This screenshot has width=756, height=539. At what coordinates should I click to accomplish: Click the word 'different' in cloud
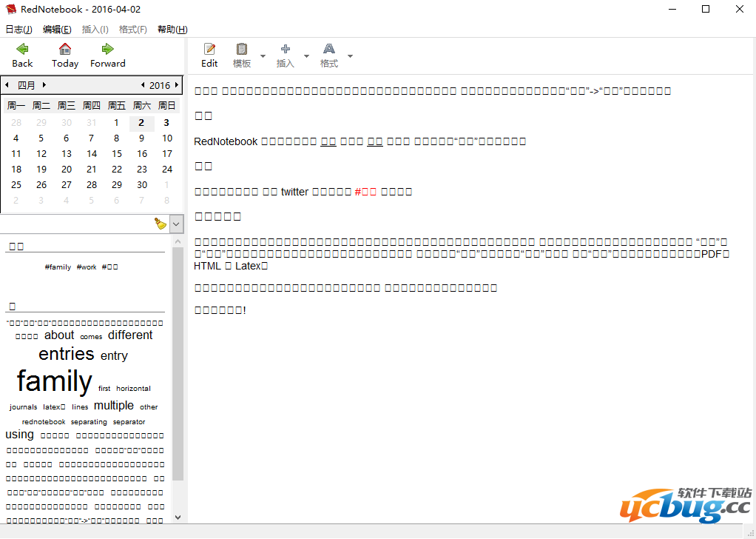(130, 335)
